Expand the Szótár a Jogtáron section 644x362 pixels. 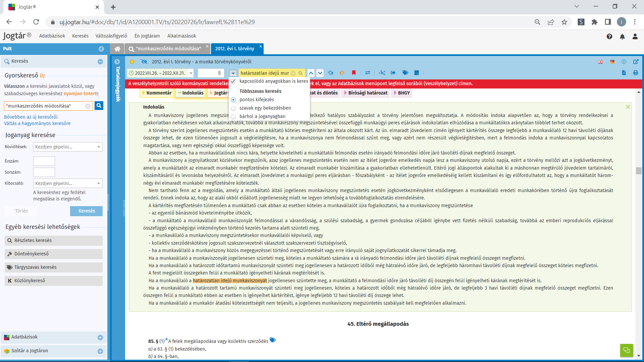tap(100, 351)
